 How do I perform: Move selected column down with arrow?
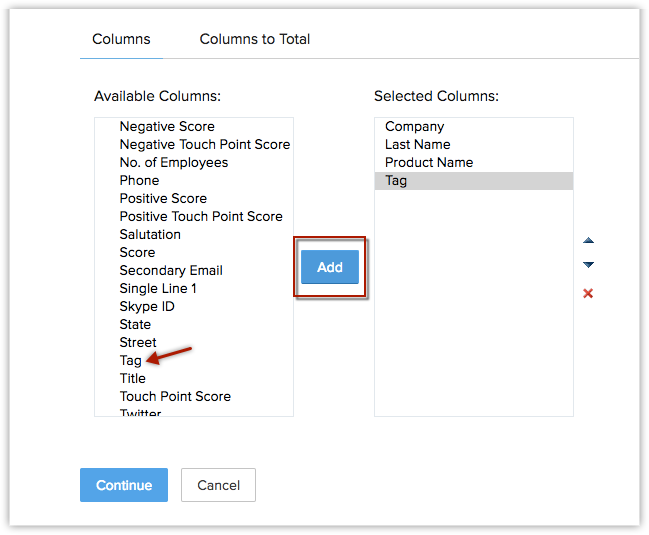[x=588, y=265]
